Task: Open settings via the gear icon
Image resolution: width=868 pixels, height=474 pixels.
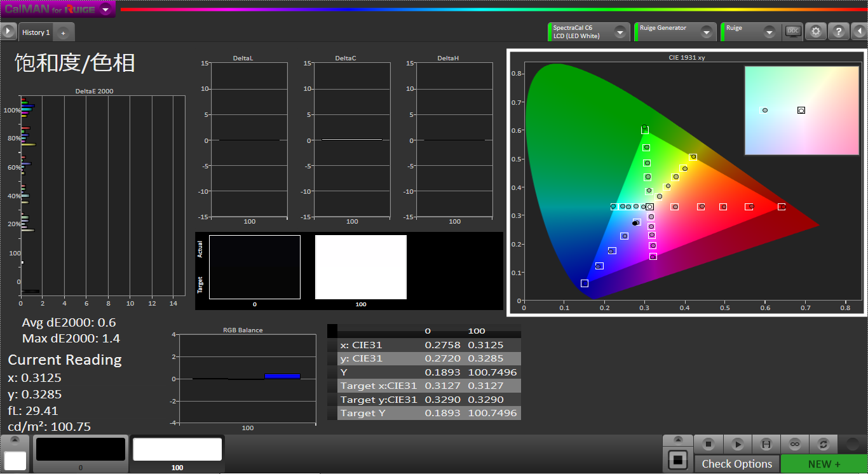Action: [816, 32]
